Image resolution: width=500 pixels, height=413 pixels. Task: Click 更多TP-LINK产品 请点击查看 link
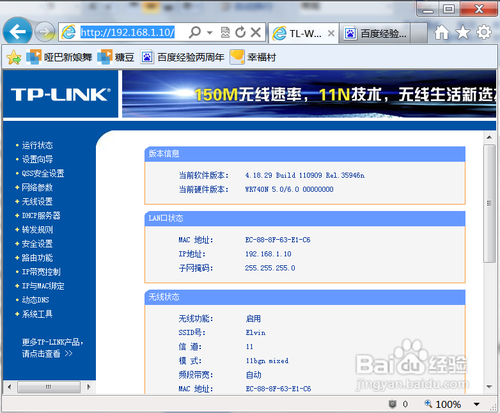[52, 348]
